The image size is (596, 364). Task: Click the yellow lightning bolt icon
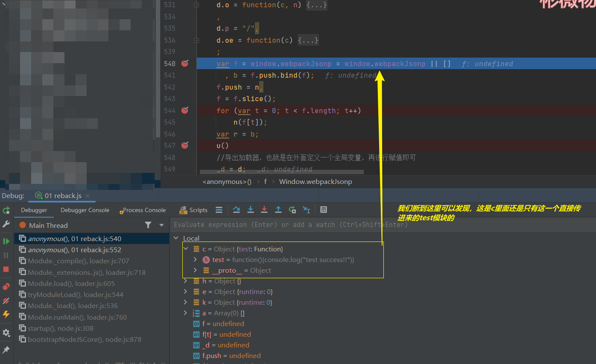point(6,314)
